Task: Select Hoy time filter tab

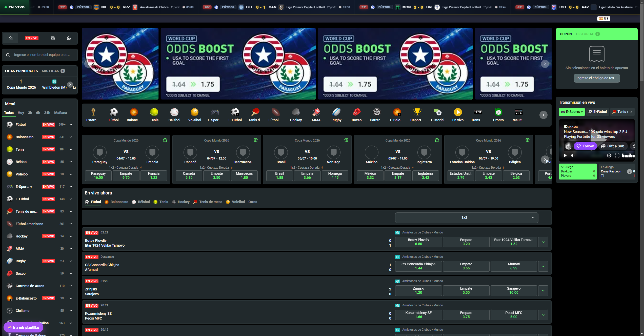Action: [21, 113]
